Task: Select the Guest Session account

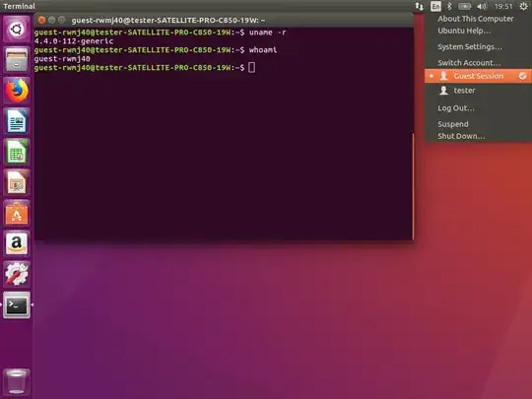Action: (478, 76)
